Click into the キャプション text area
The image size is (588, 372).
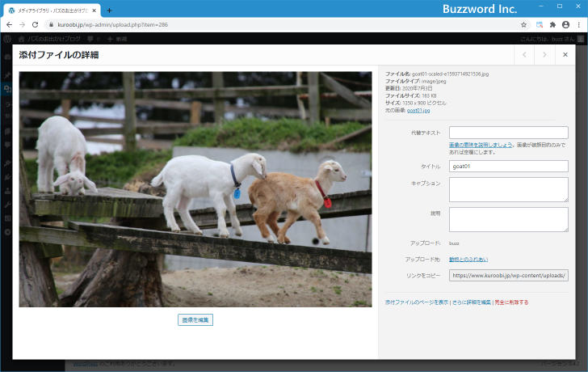coord(508,189)
